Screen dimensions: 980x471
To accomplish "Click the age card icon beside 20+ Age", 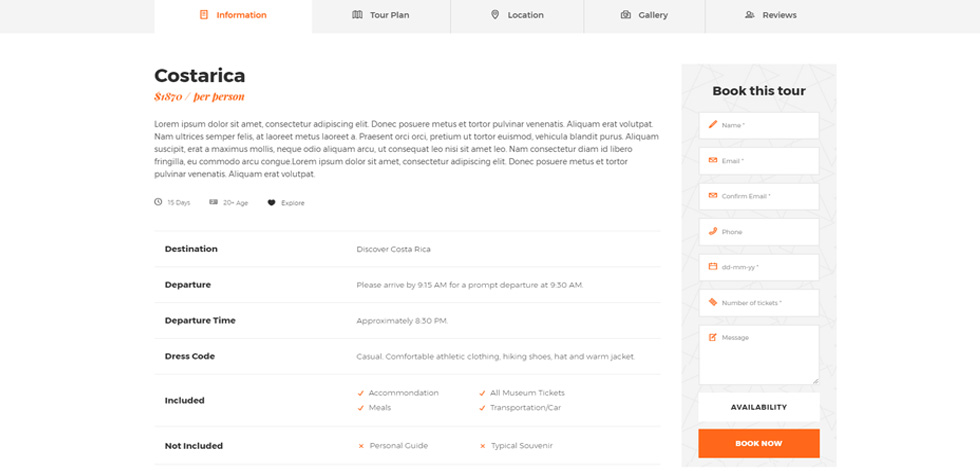I will coord(213,202).
